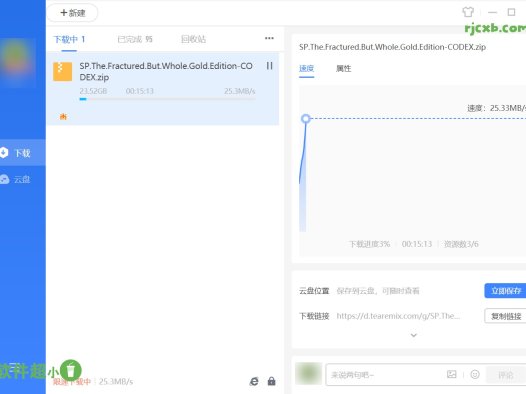Click the speed graph circle marker

point(306,118)
